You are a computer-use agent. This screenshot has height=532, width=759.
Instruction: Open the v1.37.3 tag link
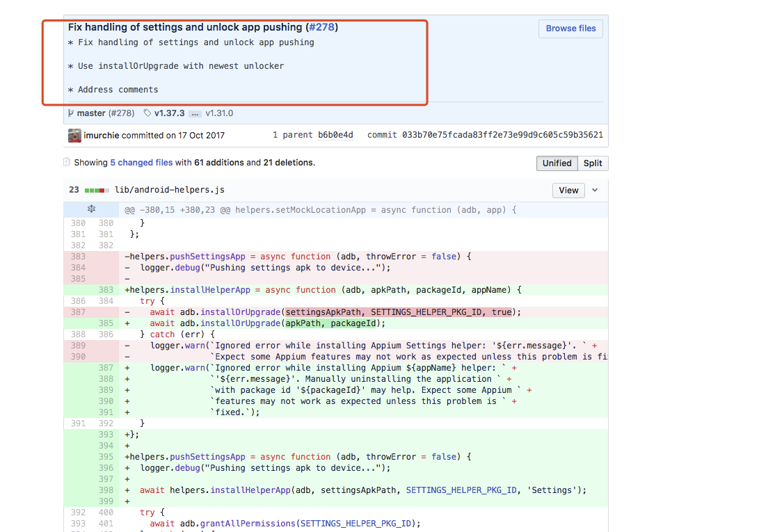click(x=170, y=113)
